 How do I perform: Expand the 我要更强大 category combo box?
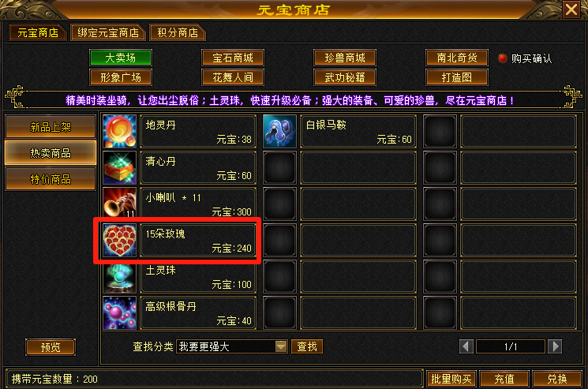[232, 346]
